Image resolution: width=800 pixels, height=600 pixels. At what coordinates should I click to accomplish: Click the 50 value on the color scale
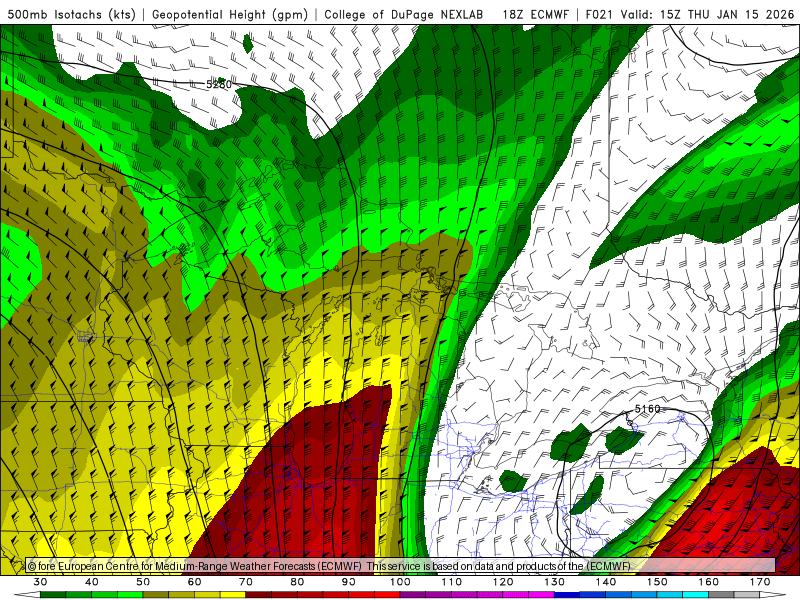click(x=143, y=582)
